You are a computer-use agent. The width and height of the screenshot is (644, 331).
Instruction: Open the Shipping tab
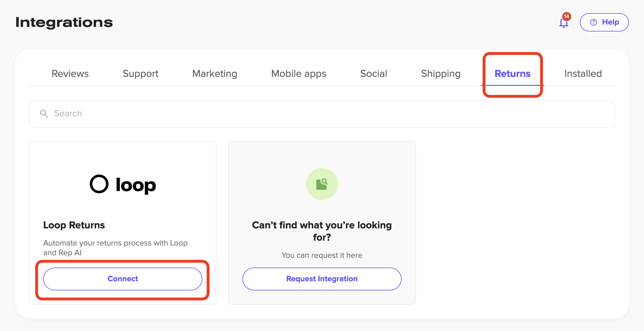pos(440,74)
